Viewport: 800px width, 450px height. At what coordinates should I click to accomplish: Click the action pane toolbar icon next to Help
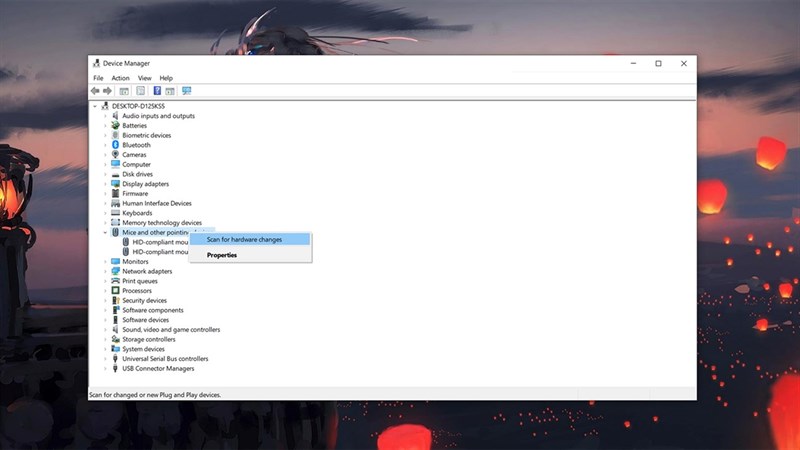(170, 91)
